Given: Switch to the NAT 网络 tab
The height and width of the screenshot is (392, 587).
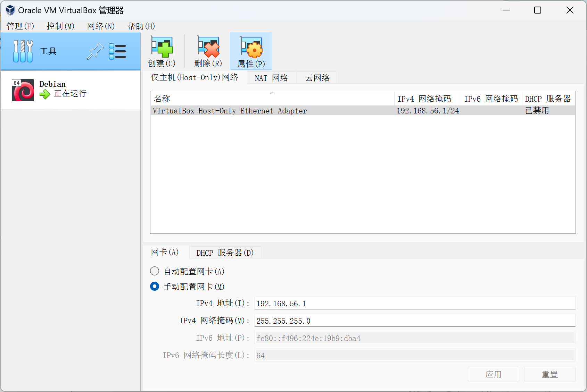Looking at the screenshot, I should (x=272, y=78).
